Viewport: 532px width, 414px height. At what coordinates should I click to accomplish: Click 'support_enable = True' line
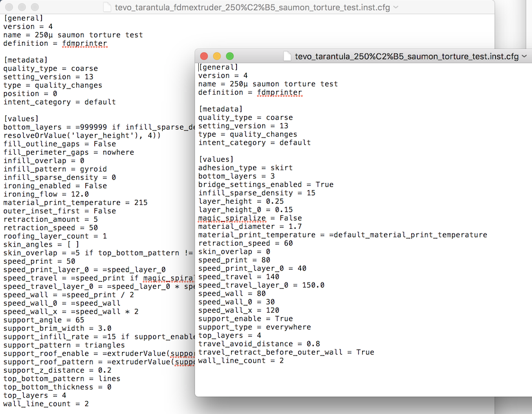245,319
